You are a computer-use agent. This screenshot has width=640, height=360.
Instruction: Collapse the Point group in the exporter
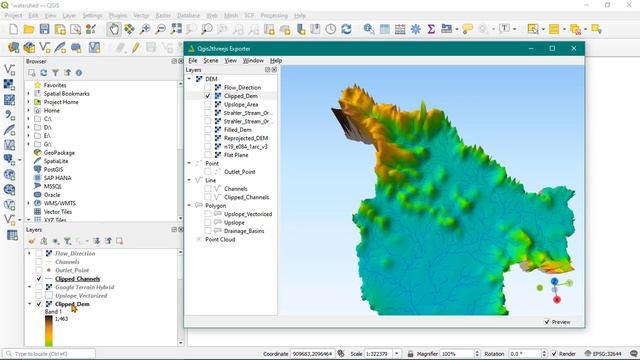[x=189, y=163]
